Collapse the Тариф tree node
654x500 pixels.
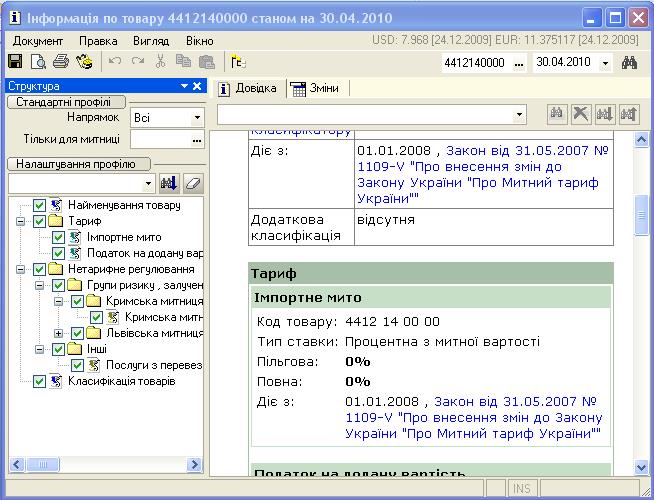20,221
